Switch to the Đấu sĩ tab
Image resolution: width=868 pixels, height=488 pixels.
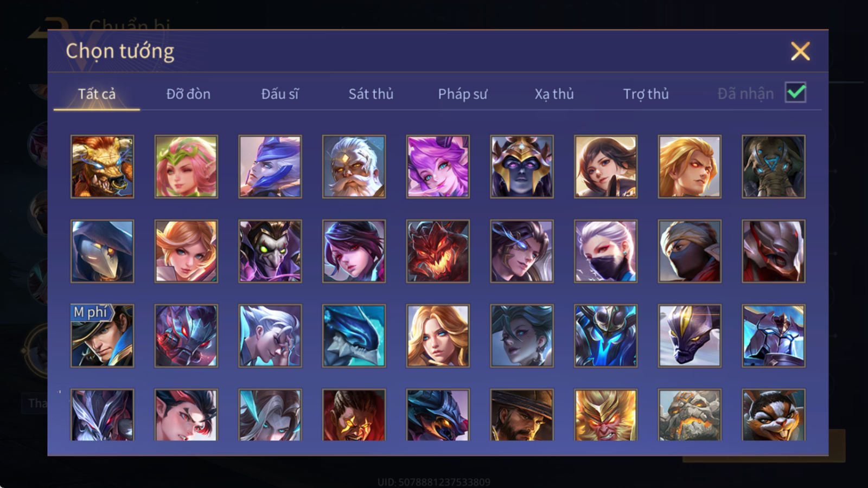pyautogui.click(x=279, y=94)
